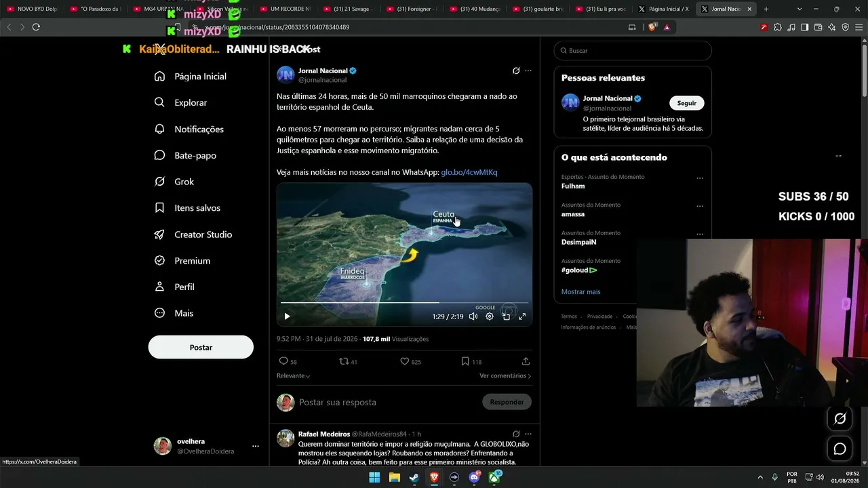Switch to the NOVO BYD Dolphin tab
868x488 pixels.
(33, 9)
